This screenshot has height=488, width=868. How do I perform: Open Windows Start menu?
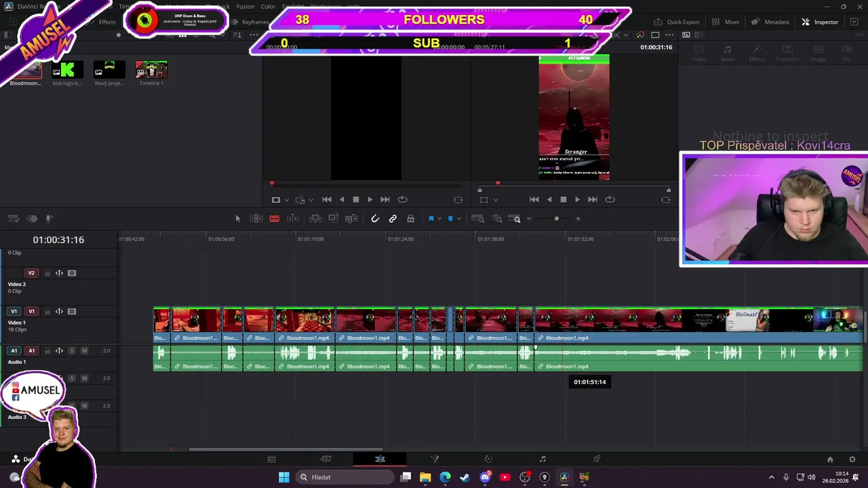pos(284,477)
